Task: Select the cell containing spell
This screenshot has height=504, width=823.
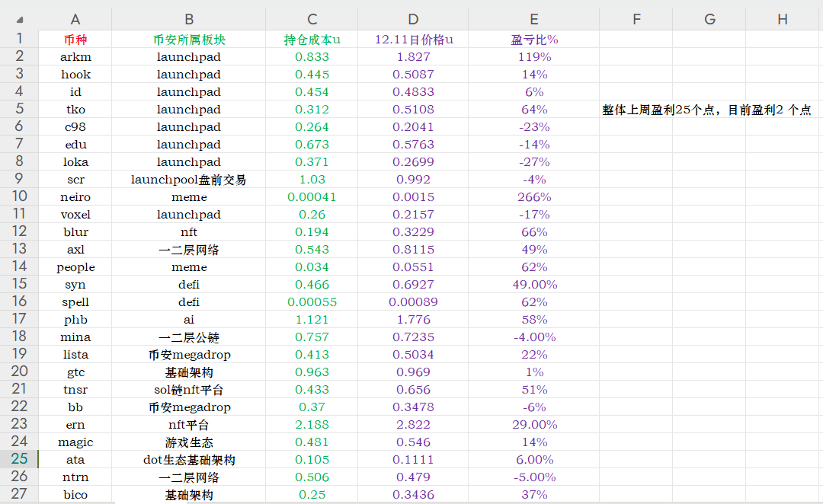Action: point(75,302)
